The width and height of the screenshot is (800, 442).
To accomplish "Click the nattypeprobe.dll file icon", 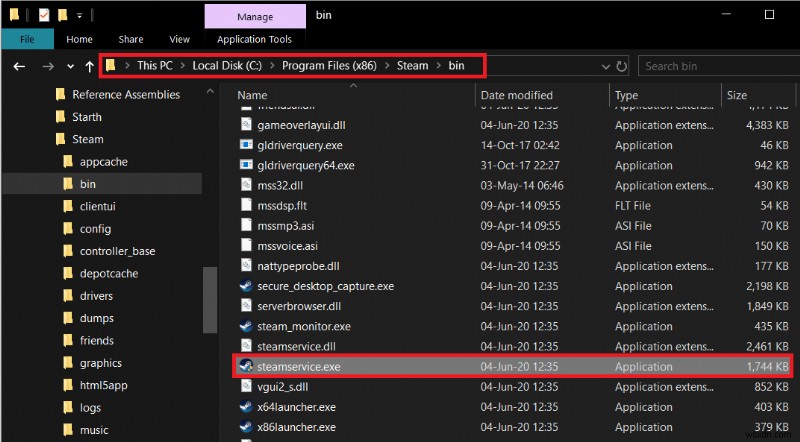I will [x=246, y=265].
